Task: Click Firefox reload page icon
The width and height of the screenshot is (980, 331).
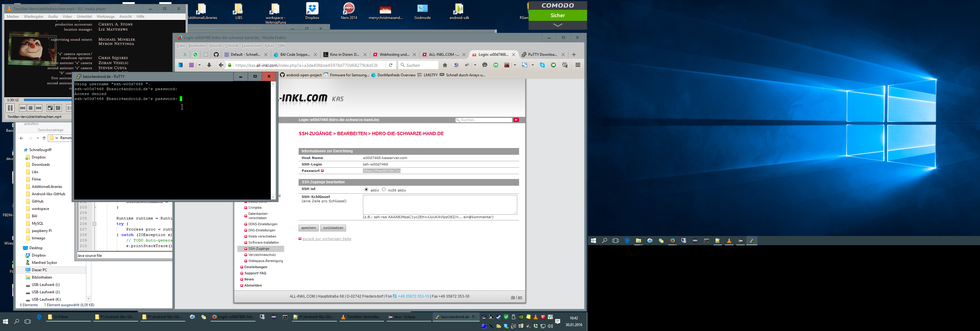Action: (390, 65)
